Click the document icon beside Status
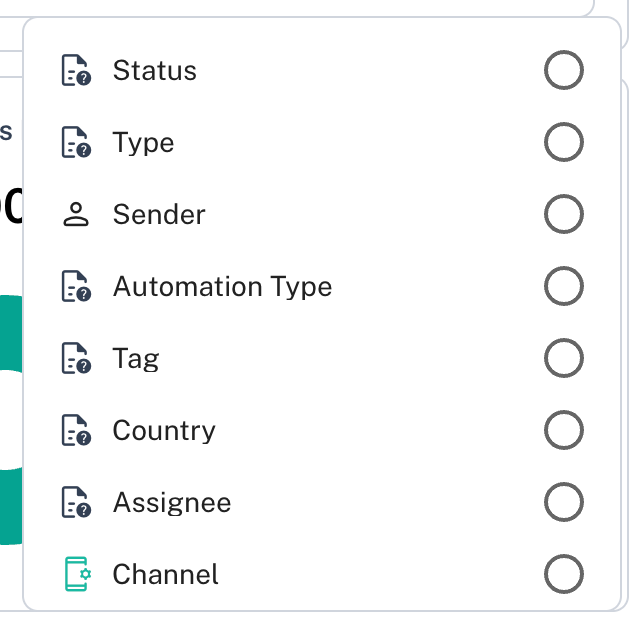This screenshot has height=644, width=642. 76,71
